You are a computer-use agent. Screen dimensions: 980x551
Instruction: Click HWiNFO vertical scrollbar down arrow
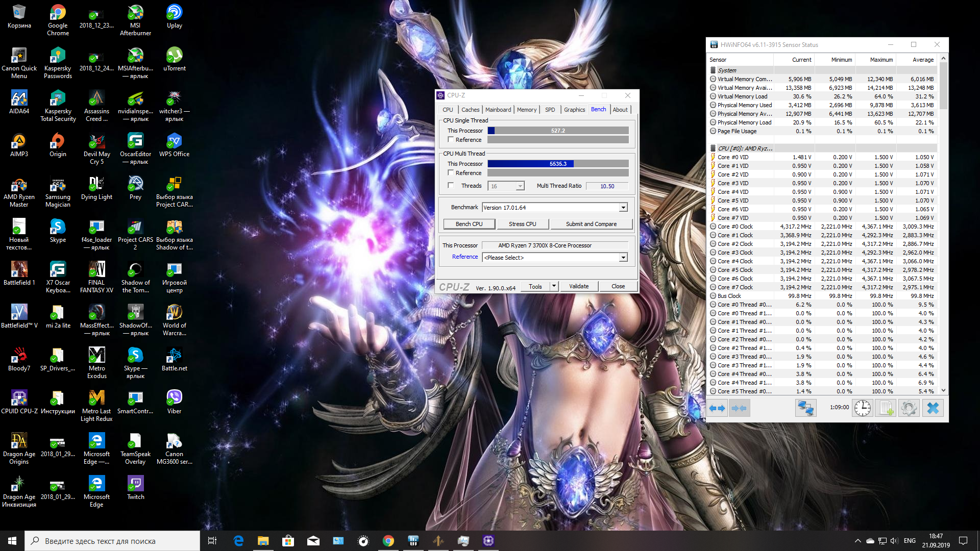point(943,390)
